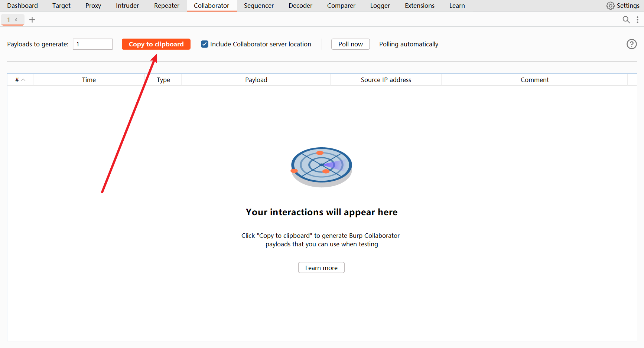Go to the Proxy tab
This screenshot has width=644, height=348.
[x=93, y=6]
